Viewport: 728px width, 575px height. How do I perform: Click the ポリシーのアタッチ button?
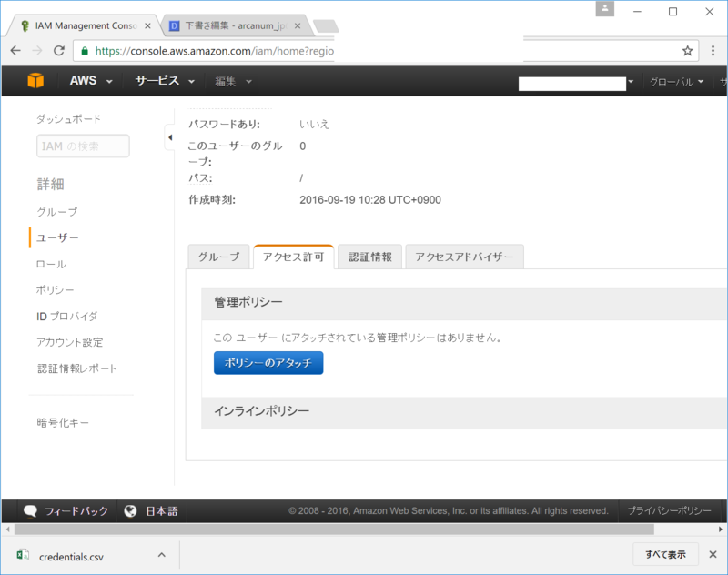click(270, 363)
